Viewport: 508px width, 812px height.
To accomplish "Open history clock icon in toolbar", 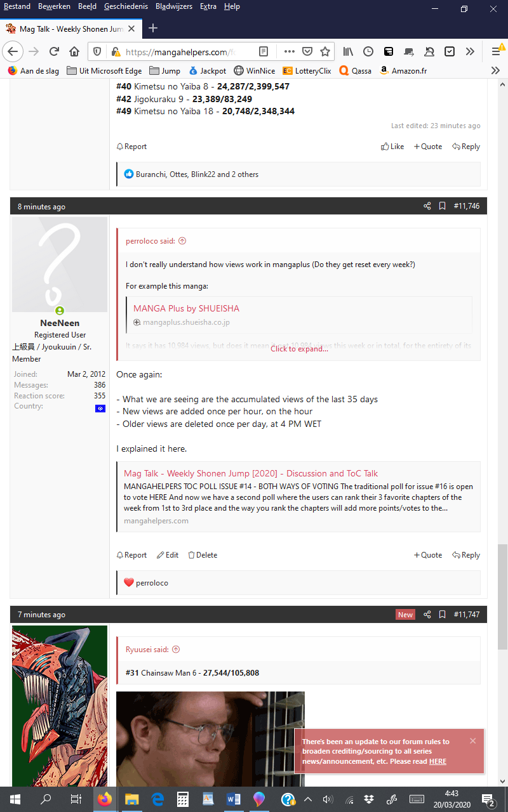I will (x=368, y=51).
